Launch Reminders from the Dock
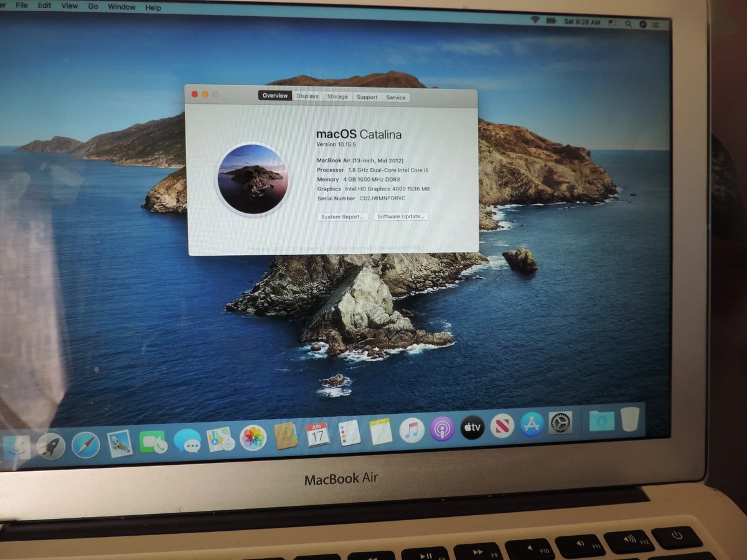The height and width of the screenshot is (560, 747). click(349, 433)
